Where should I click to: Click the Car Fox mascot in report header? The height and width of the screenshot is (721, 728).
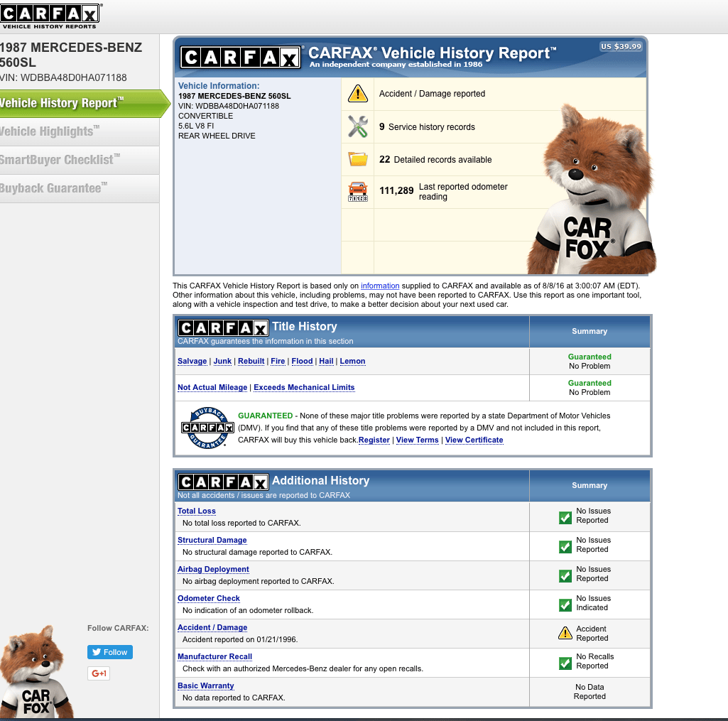(x=592, y=190)
